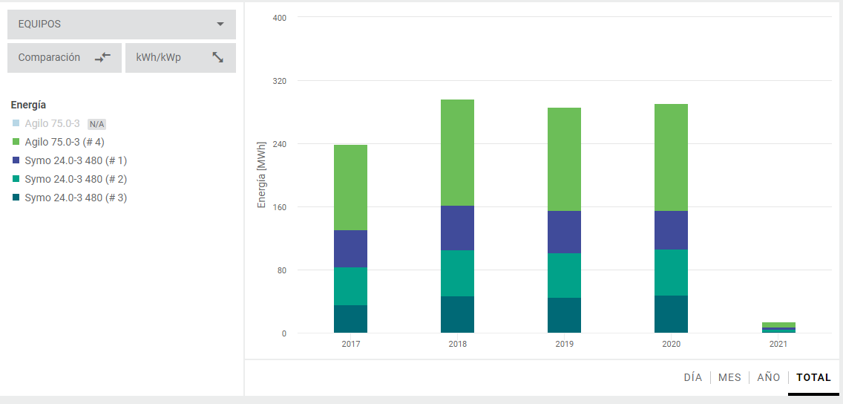Click the dark teal bottom segment of 2017 bar
This screenshot has height=404, width=843.
350,319
